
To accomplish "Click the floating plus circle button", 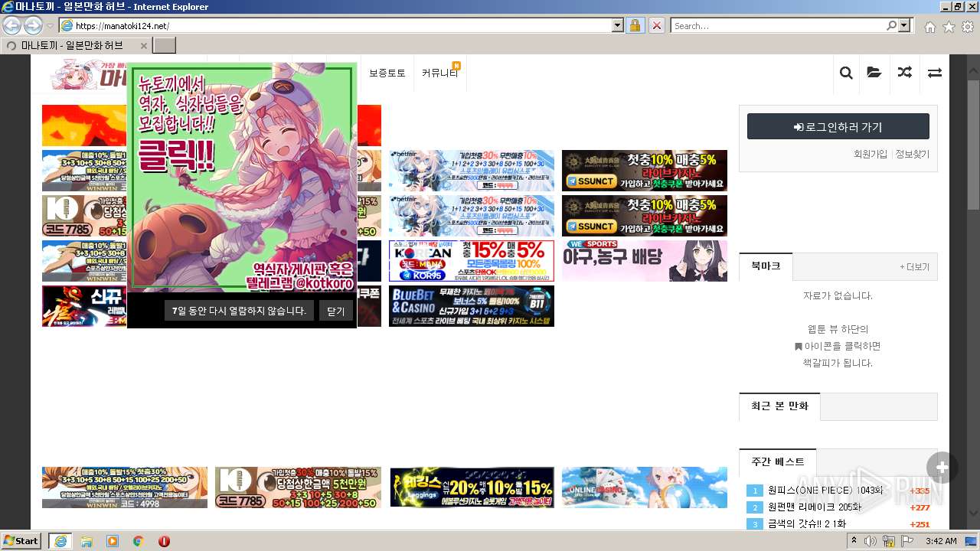I will [942, 468].
